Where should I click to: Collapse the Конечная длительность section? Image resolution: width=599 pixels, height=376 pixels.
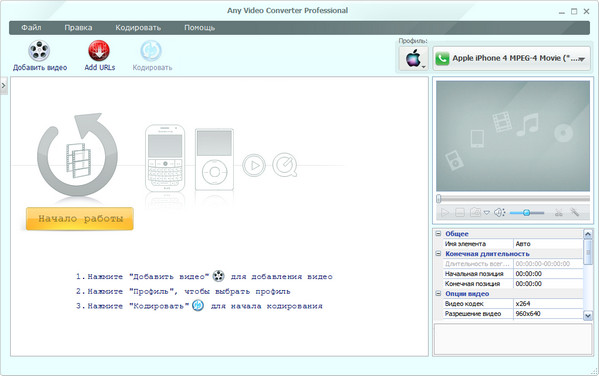pyautogui.click(x=439, y=253)
